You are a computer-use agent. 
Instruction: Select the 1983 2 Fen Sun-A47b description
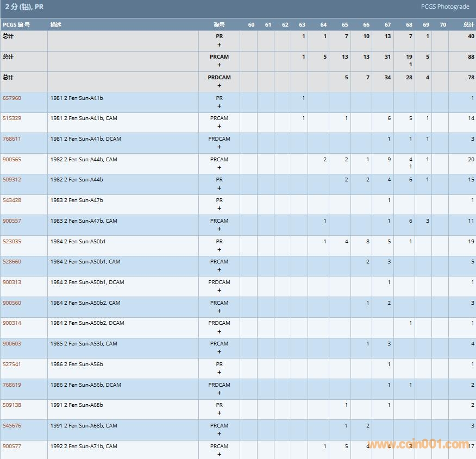tap(77, 200)
